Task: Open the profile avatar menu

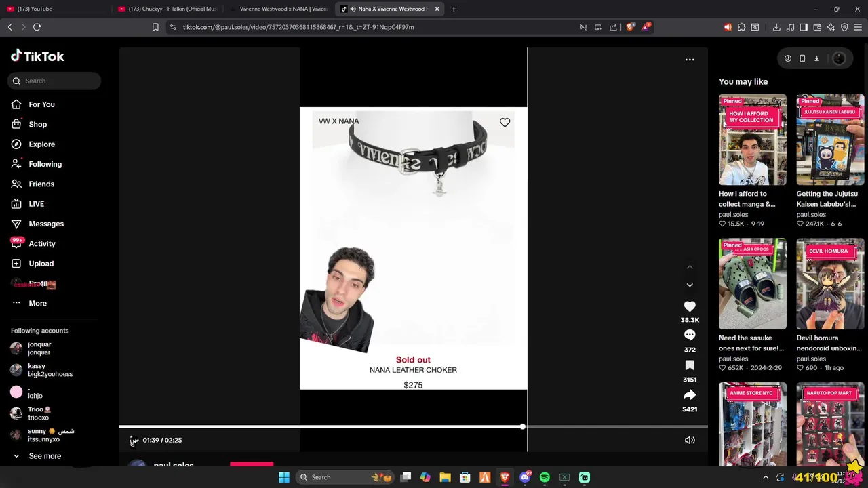Action: pos(839,58)
